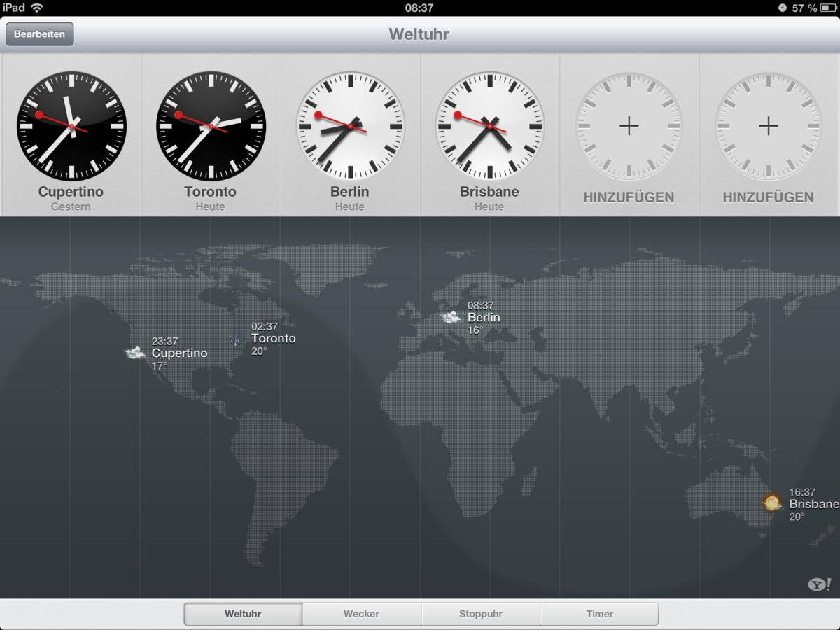Tap the Toronto analog clock face
The height and width of the screenshot is (630, 840).
[x=211, y=126]
